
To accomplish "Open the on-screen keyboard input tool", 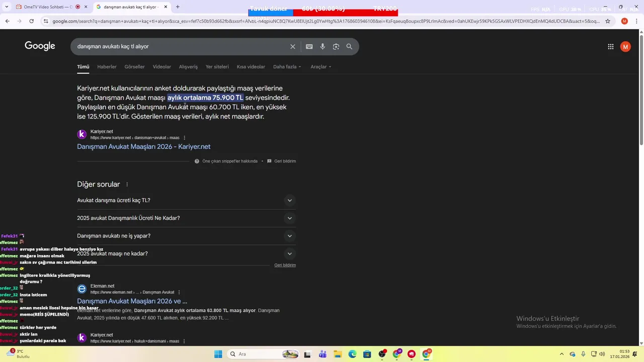I will (309, 46).
